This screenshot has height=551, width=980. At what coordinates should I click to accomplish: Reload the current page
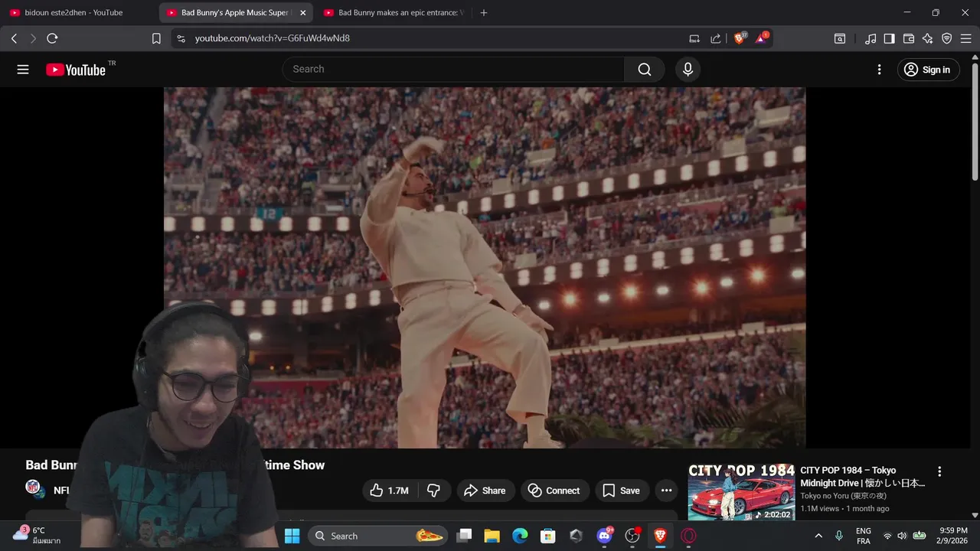coord(52,38)
